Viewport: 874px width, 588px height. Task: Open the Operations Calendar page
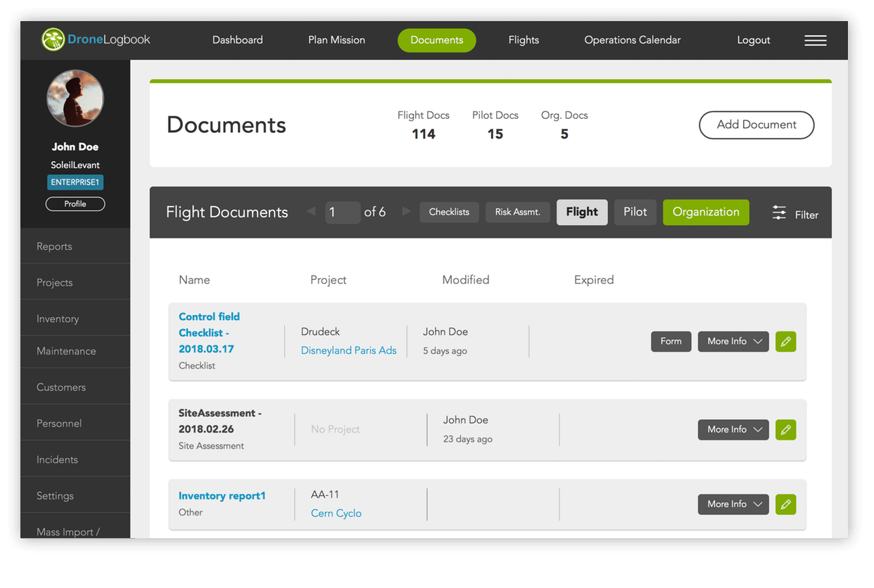(633, 40)
